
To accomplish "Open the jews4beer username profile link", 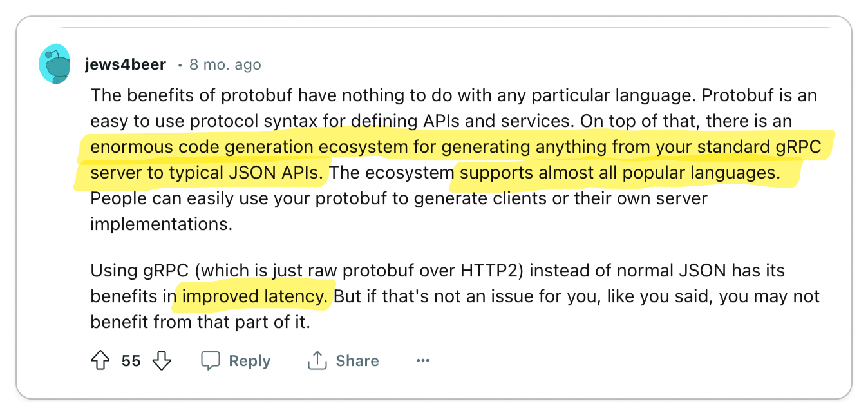I will pyautogui.click(x=126, y=64).
